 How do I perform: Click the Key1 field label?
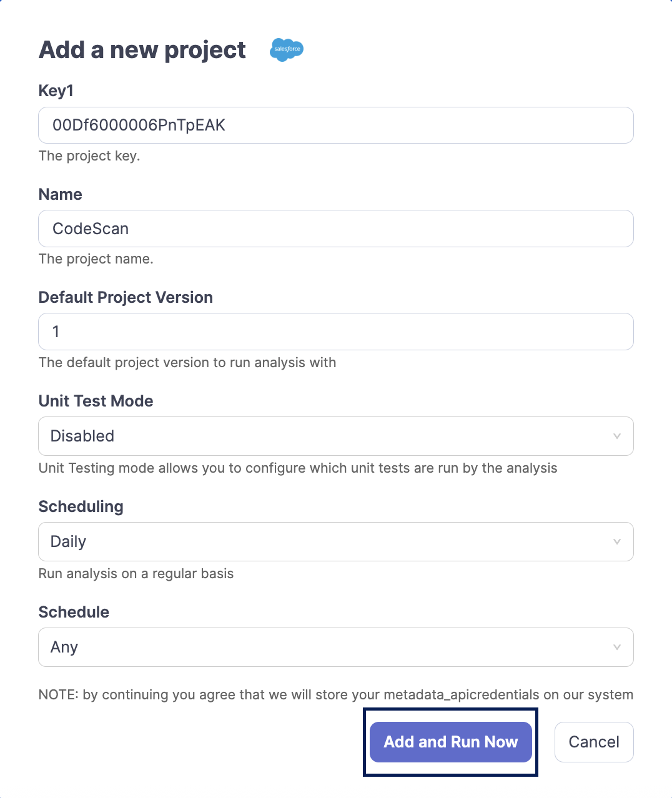56,91
